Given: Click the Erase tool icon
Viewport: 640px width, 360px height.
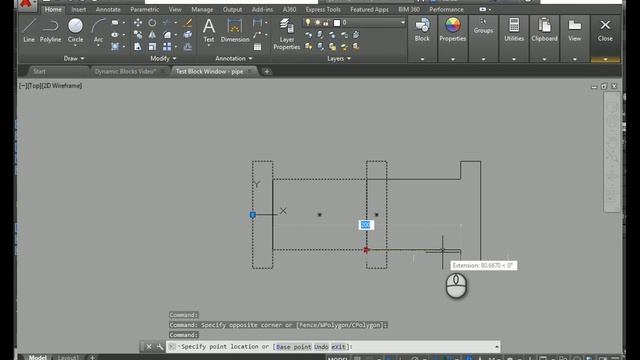Looking at the screenshot, I should click(188, 23).
